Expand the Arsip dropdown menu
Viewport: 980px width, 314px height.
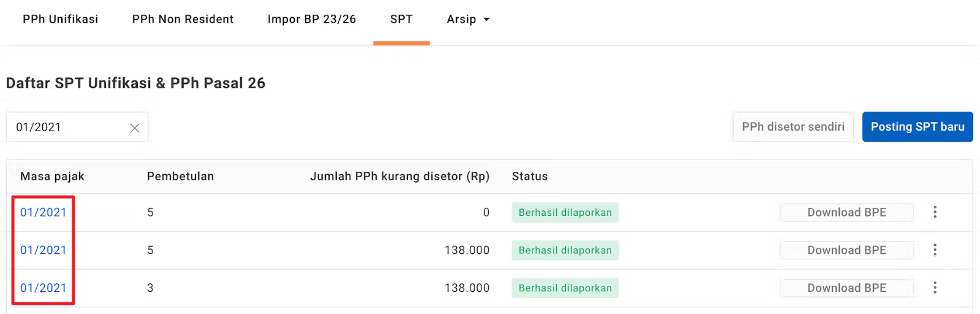[469, 20]
